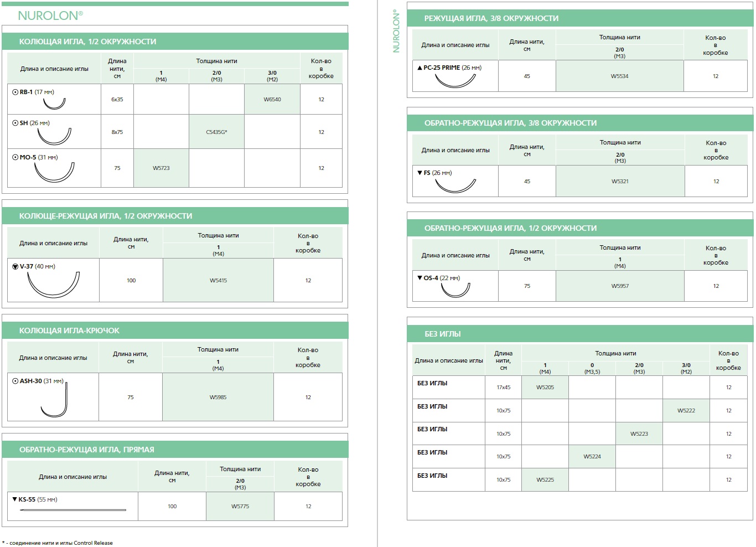Viewport: 756px width, 547px height.
Task: Click the cutting triangle beside PC-25 PRIME
Action: click(420, 68)
